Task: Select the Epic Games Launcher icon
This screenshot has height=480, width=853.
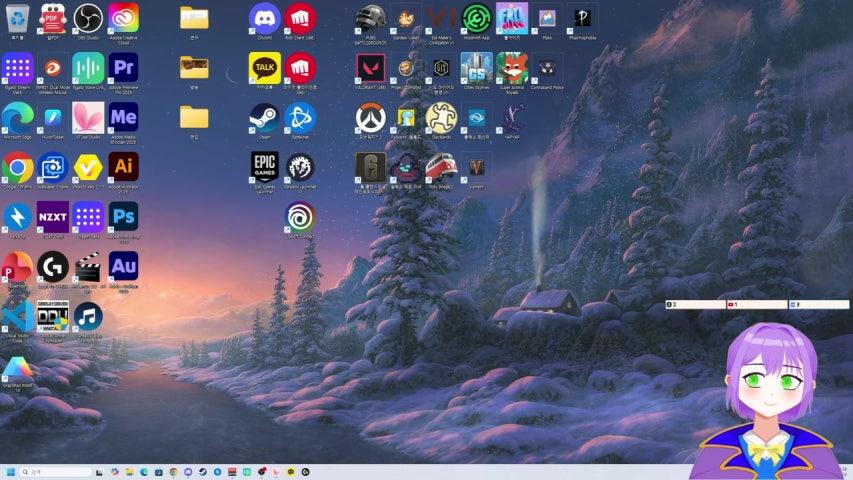Action: tap(264, 167)
